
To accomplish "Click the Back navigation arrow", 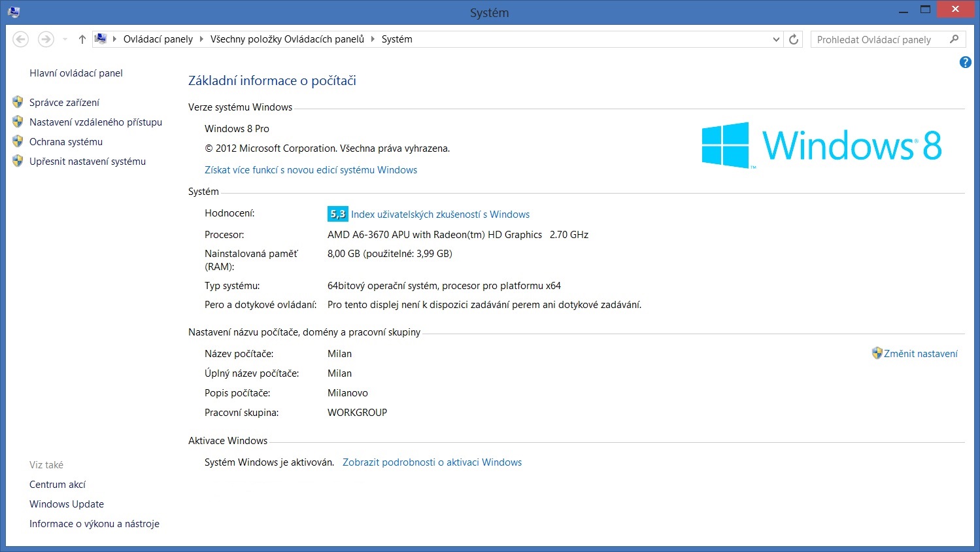I will pos(21,39).
